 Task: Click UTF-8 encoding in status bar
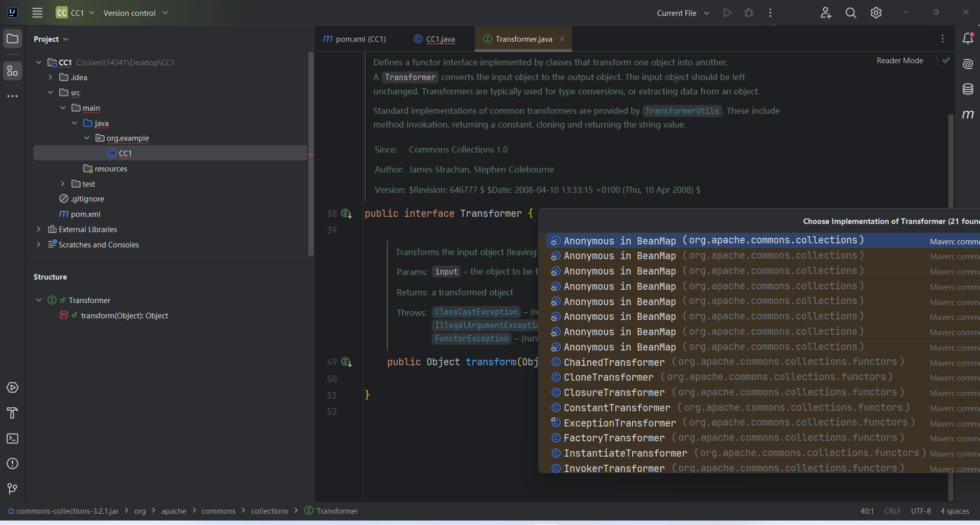tap(920, 511)
